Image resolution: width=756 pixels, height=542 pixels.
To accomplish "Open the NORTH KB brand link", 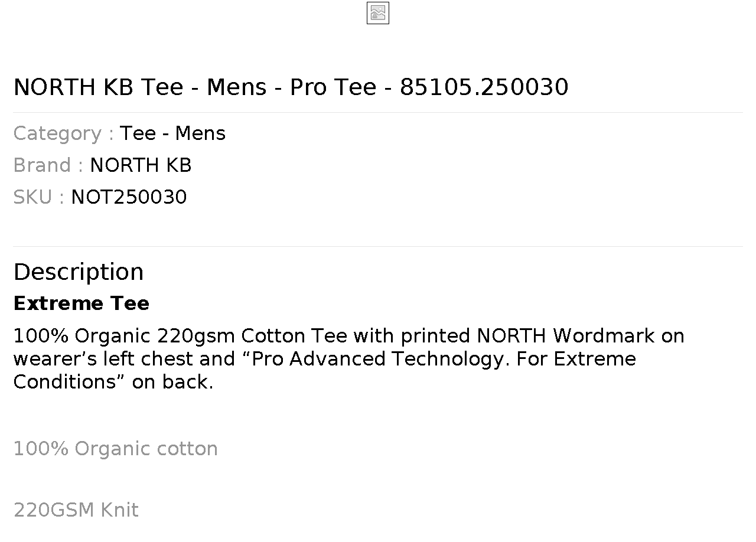I will pos(141,165).
